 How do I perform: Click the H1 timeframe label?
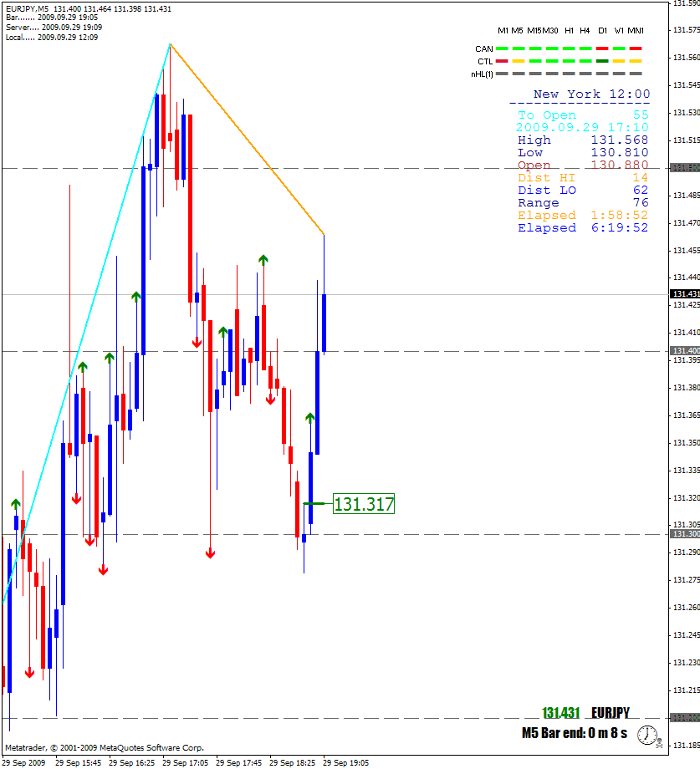point(569,30)
